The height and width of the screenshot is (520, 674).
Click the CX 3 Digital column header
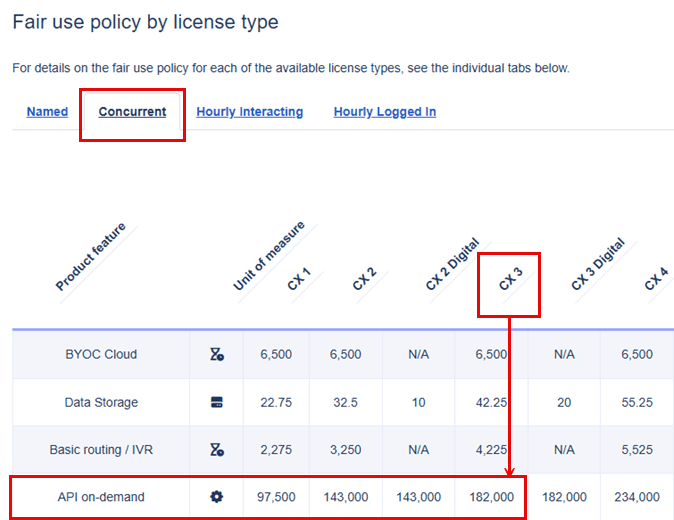pos(597,265)
